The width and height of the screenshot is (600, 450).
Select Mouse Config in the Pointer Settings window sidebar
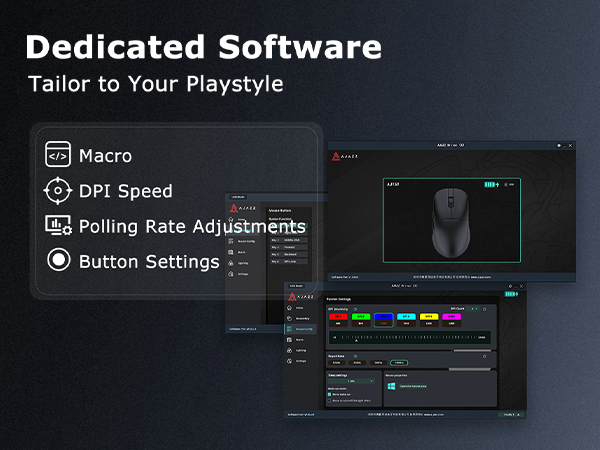click(300, 329)
